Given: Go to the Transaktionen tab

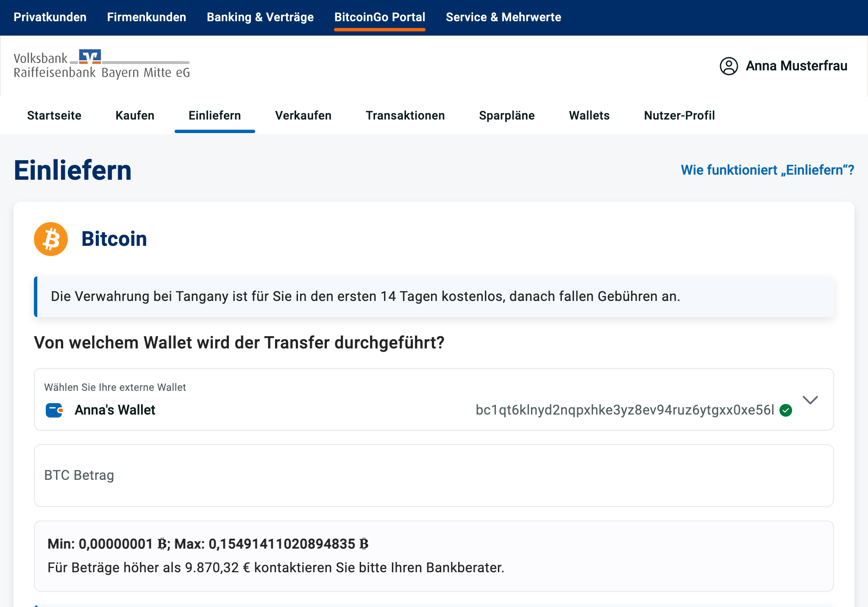Looking at the screenshot, I should click(x=405, y=116).
